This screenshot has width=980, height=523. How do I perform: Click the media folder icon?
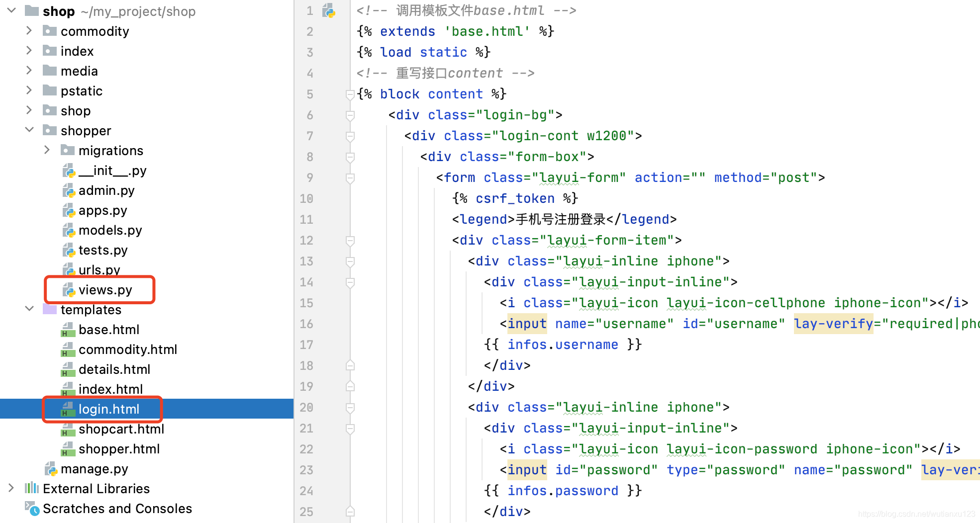click(x=50, y=71)
